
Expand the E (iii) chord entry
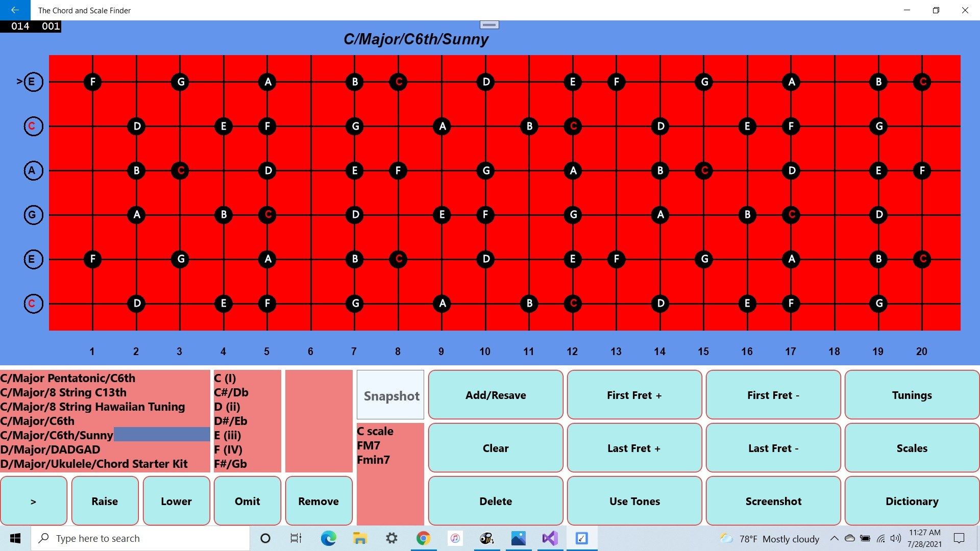click(x=227, y=435)
